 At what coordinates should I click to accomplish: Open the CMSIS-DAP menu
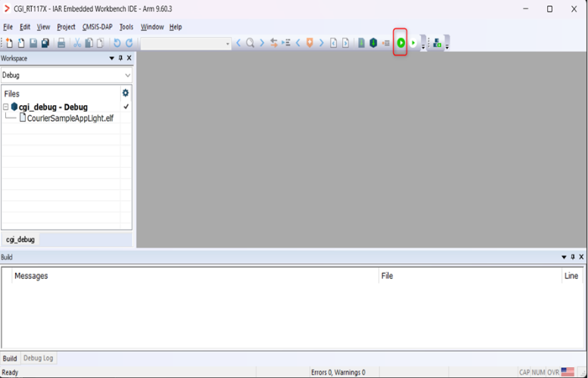coord(98,27)
